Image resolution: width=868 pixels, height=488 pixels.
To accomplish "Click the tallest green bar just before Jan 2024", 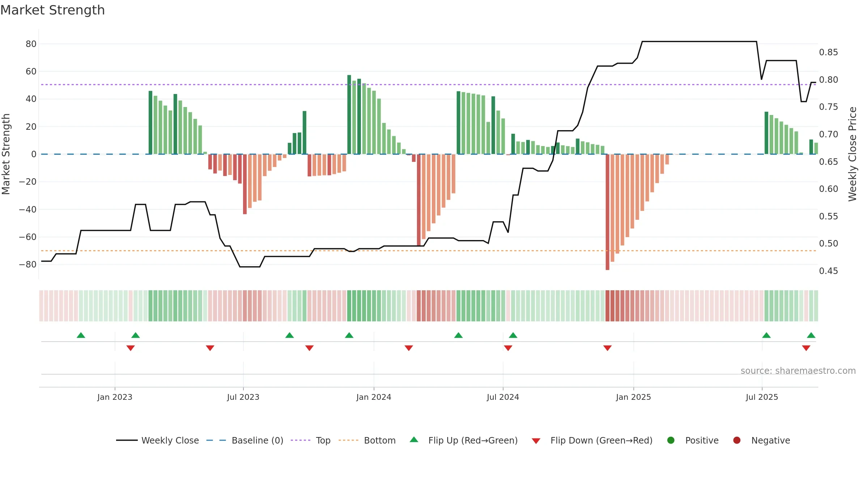I will [x=349, y=115].
